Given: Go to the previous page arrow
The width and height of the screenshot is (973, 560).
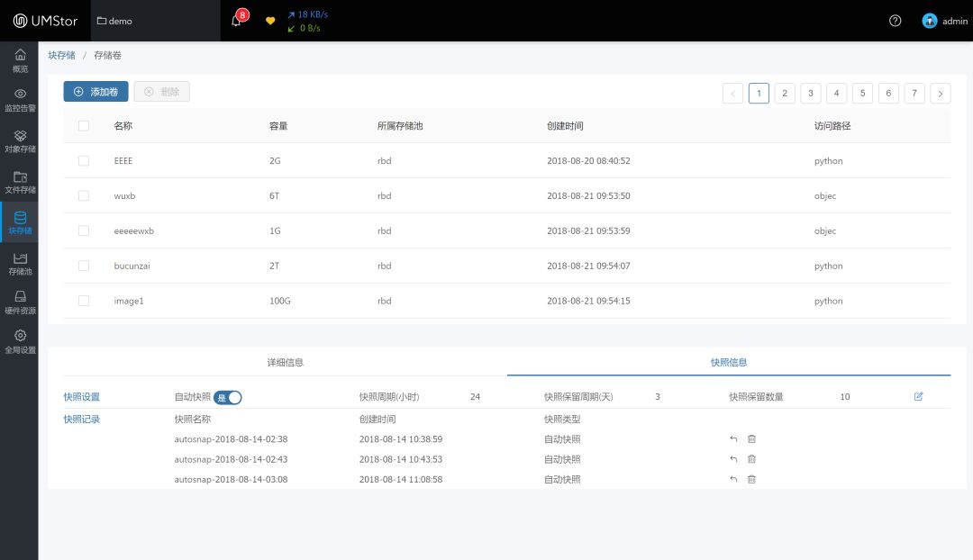Looking at the screenshot, I should [x=732, y=94].
